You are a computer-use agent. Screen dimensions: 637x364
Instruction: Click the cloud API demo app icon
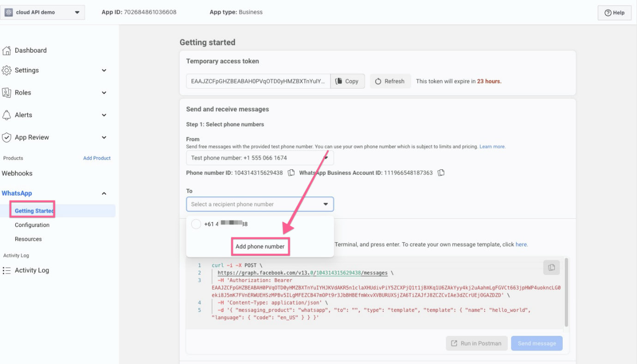click(9, 12)
